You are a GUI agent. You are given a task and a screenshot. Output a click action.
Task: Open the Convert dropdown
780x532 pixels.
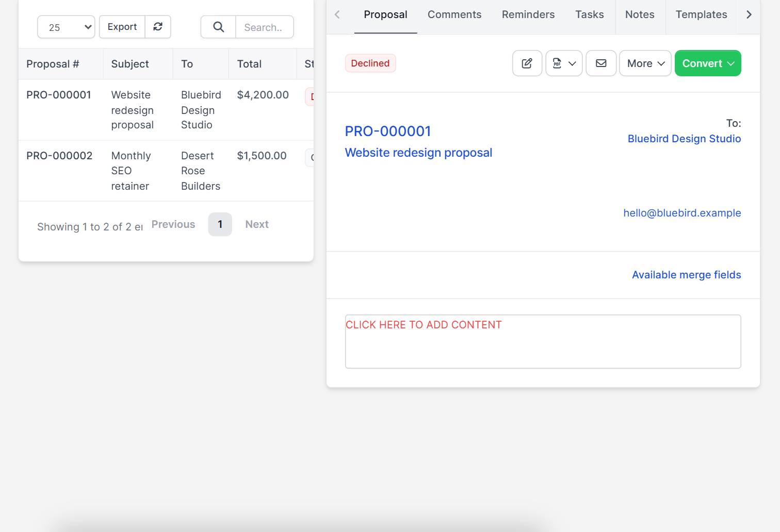coord(708,63)
